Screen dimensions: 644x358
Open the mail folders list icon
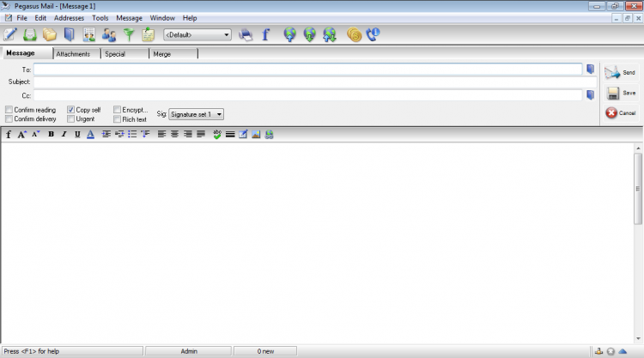pyautogui.click(x=49, y=34)
